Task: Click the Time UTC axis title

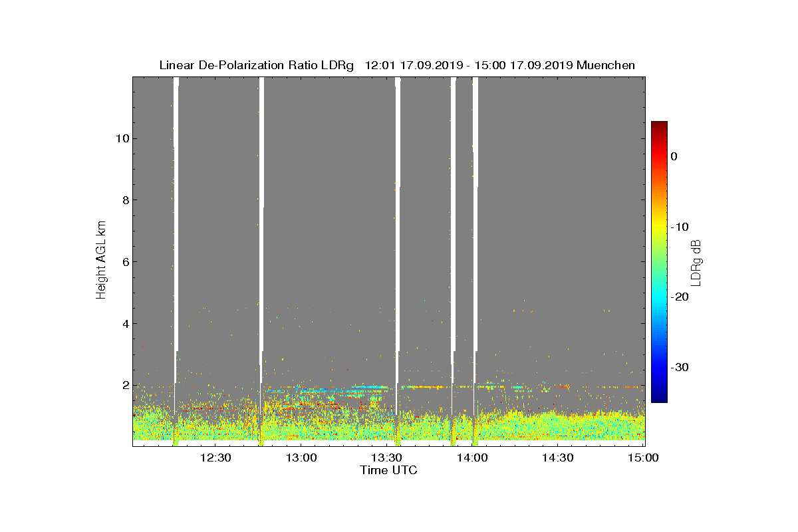Action: point(389,470)
